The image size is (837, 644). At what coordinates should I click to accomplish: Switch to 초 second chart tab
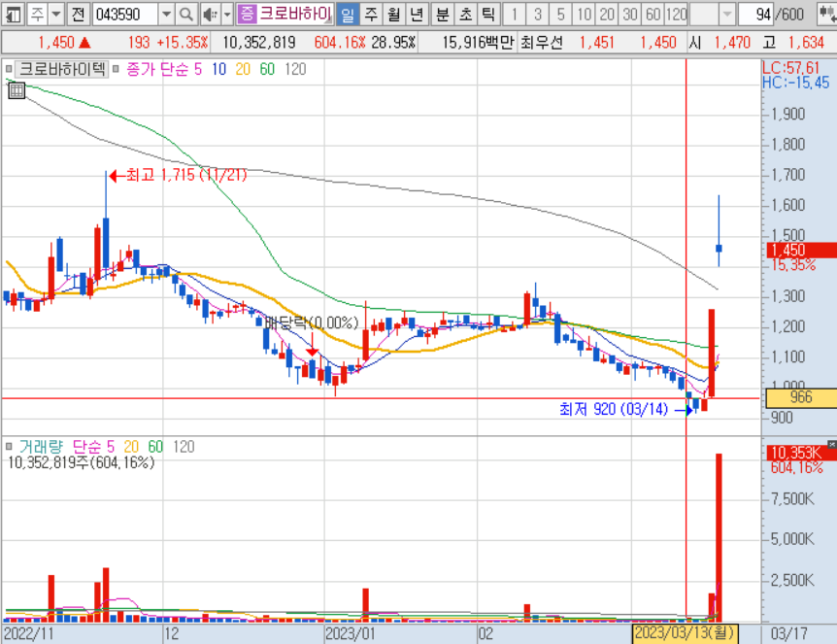(465, 15)
